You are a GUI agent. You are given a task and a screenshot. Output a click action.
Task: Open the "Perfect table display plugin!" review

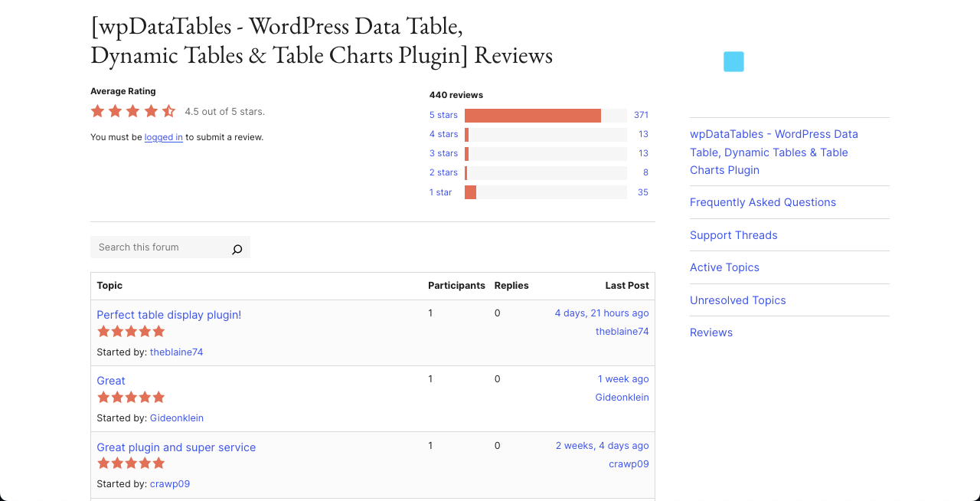168,315
